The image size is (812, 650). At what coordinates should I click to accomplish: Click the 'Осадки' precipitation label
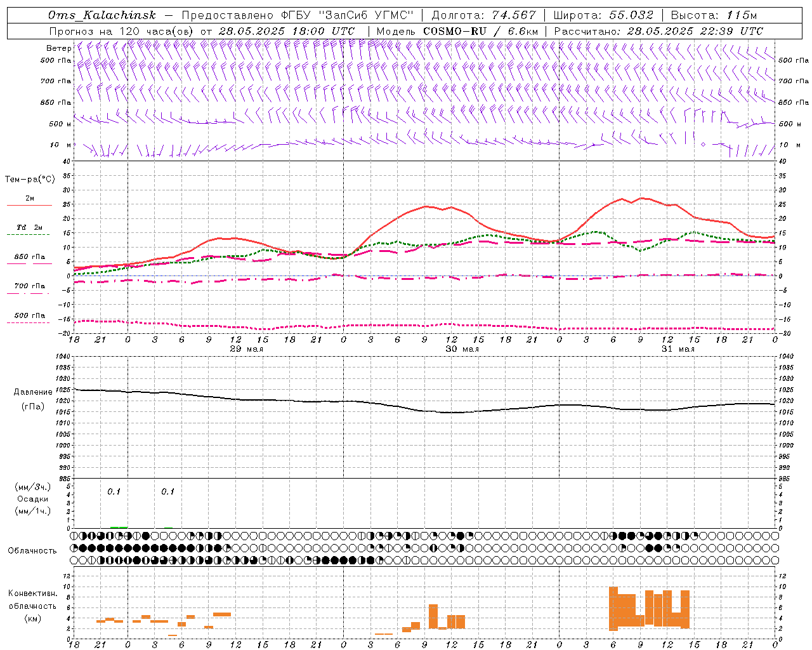pyautogui.click(x=34, y=499)
